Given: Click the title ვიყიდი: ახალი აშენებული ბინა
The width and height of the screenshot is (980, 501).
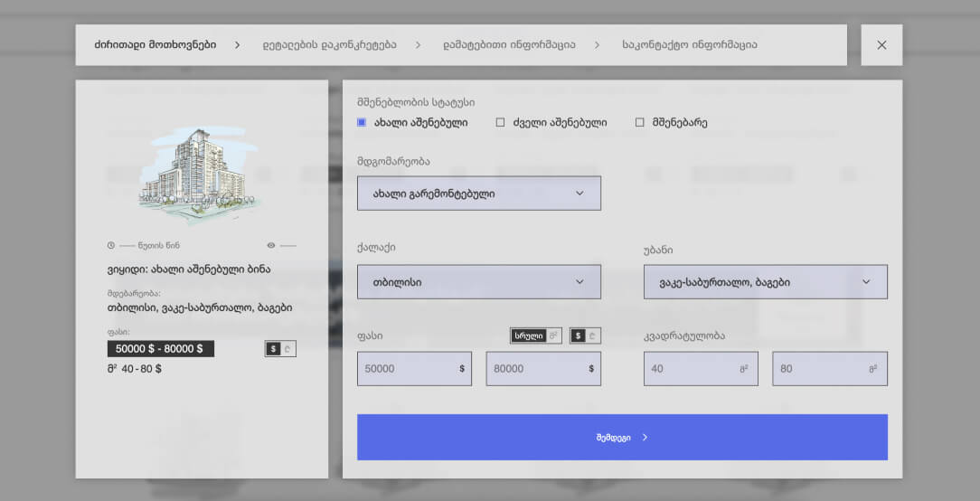Looking at the screenshot, I should pos(189,269).
